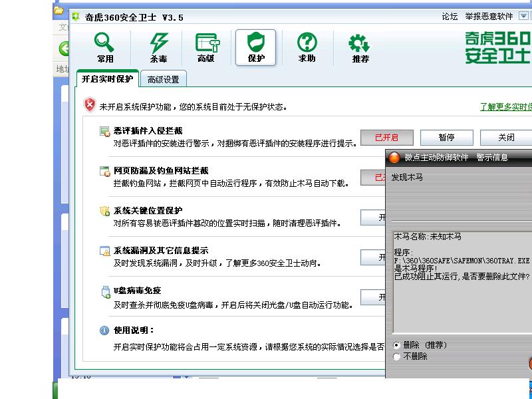Click the 发现木马 heading in alert
Viewport: 532px width, 399px height.
[x=407, y=177]
